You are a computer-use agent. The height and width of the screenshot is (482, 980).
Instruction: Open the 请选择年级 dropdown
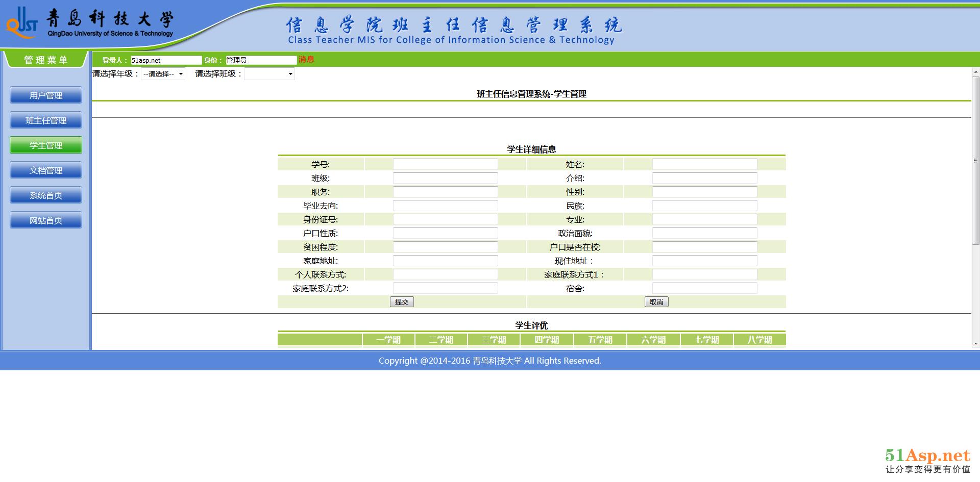click(163, 74)
